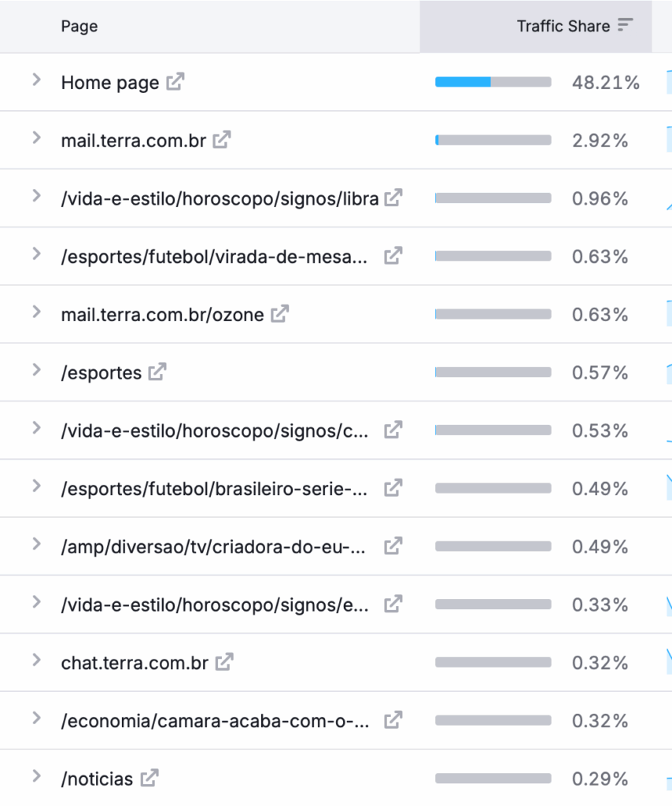672x806 pixels.
Task: Click the 48.21% traffic share value
Action: 605,83
